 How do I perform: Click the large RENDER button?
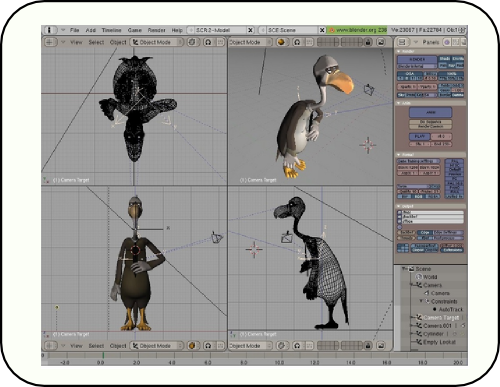pos(417,59)
